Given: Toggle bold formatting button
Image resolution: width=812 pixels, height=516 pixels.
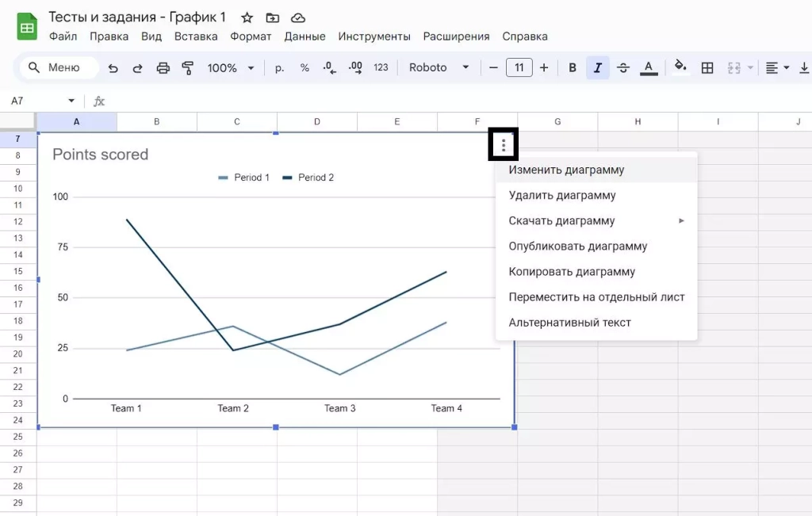Looking at the screenshot, I should [x=573, y=68].
